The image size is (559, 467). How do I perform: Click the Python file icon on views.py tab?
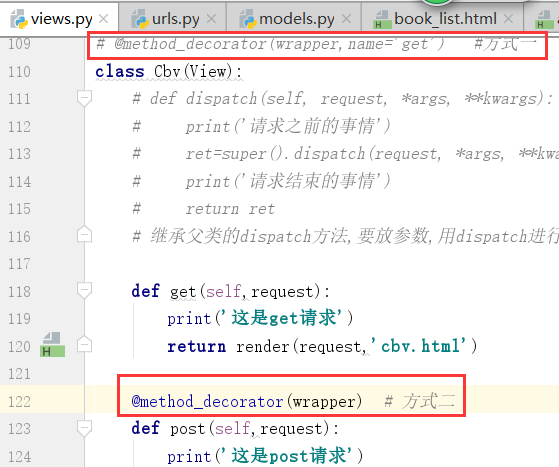click(19, 19)
